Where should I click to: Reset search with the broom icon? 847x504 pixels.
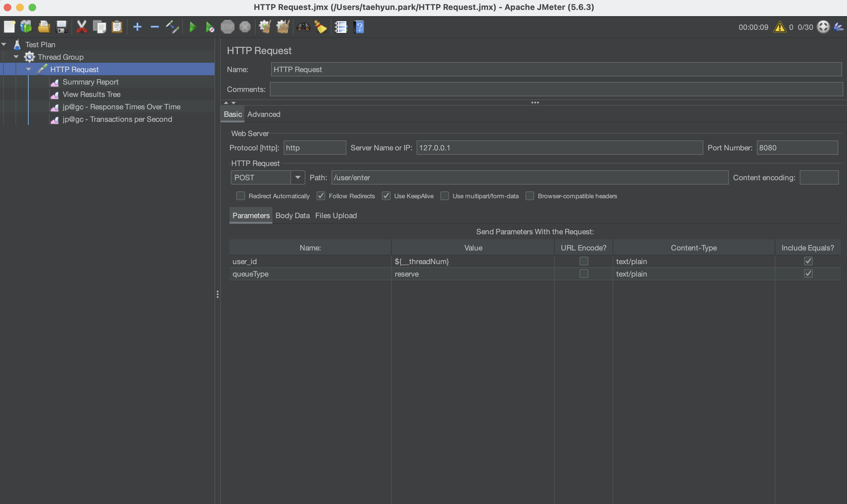320,27
